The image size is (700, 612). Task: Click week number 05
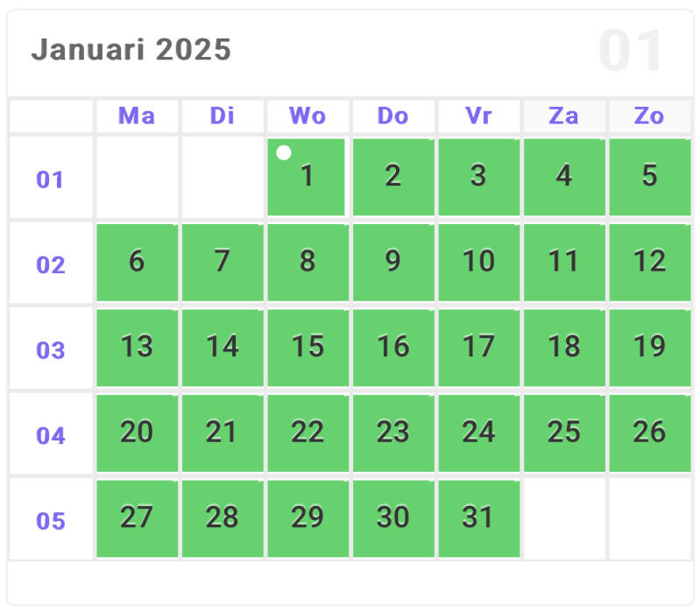pos(51,521)
